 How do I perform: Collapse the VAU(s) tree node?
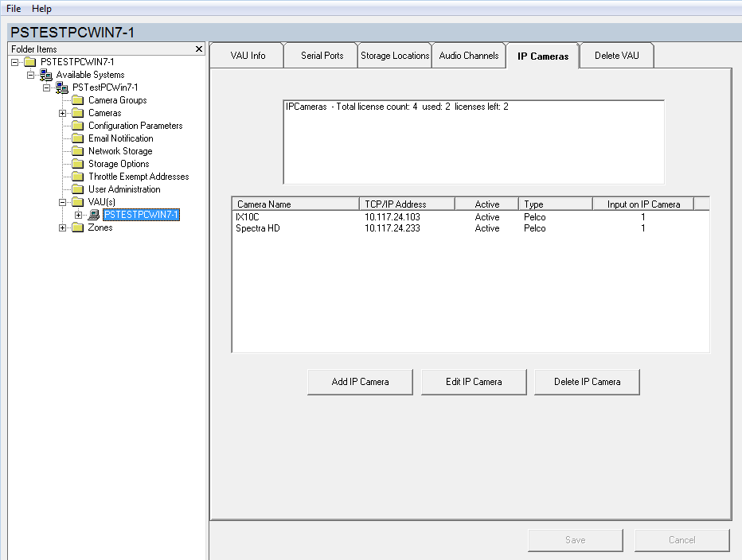(x=62, y=202)
